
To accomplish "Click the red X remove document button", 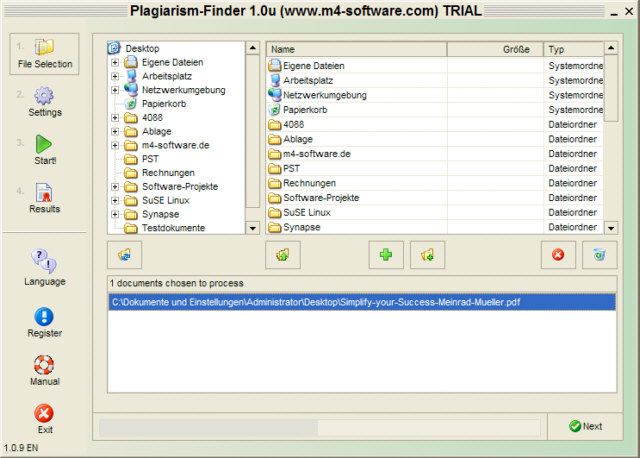I will point(558,255).
